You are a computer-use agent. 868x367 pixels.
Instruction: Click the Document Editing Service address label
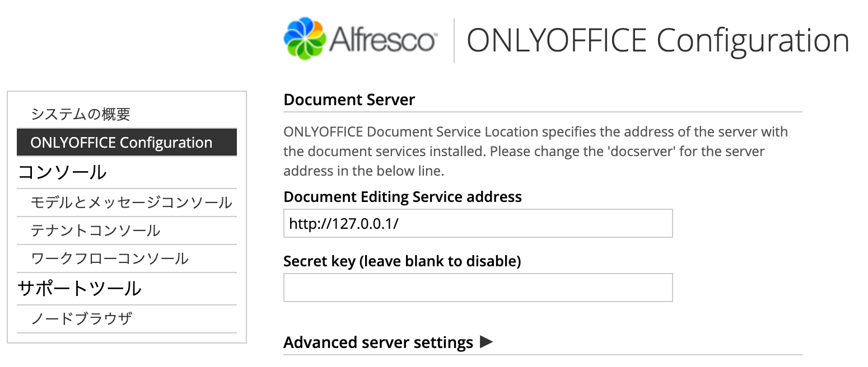coord(403,197)
